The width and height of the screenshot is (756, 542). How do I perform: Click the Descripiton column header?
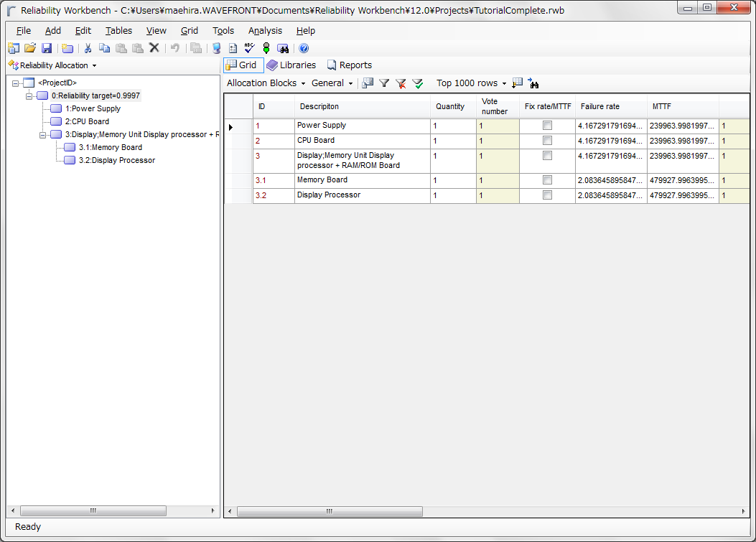pos(362,106)
